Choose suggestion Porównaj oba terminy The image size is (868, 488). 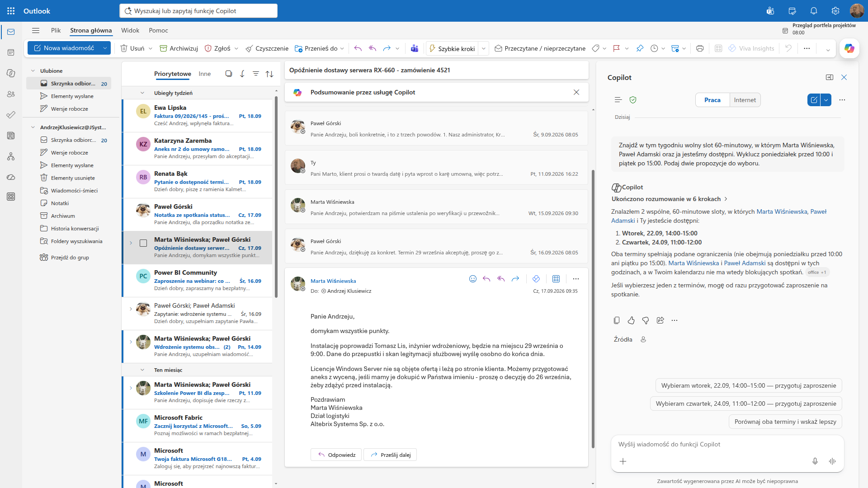[x=785, y=422]
